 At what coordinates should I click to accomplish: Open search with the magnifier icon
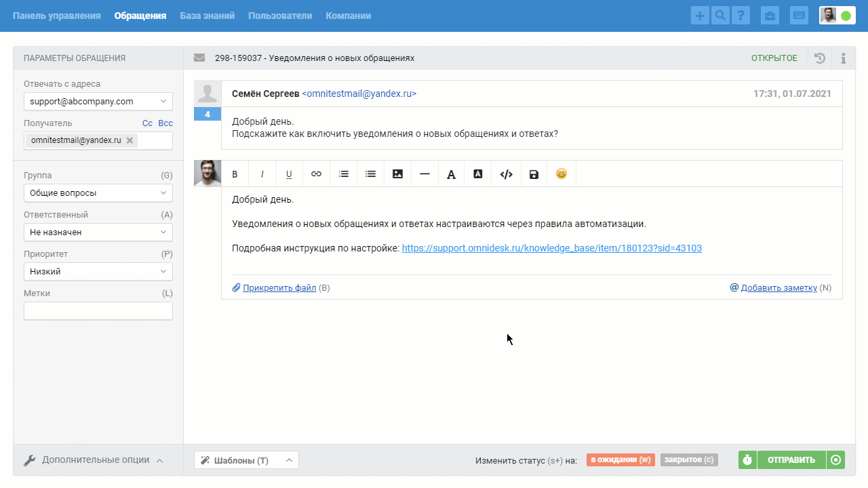click(x=720, y=16)
